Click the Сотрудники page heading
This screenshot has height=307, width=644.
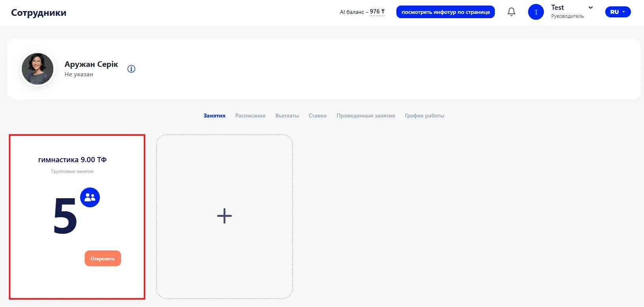click(39, 13)
